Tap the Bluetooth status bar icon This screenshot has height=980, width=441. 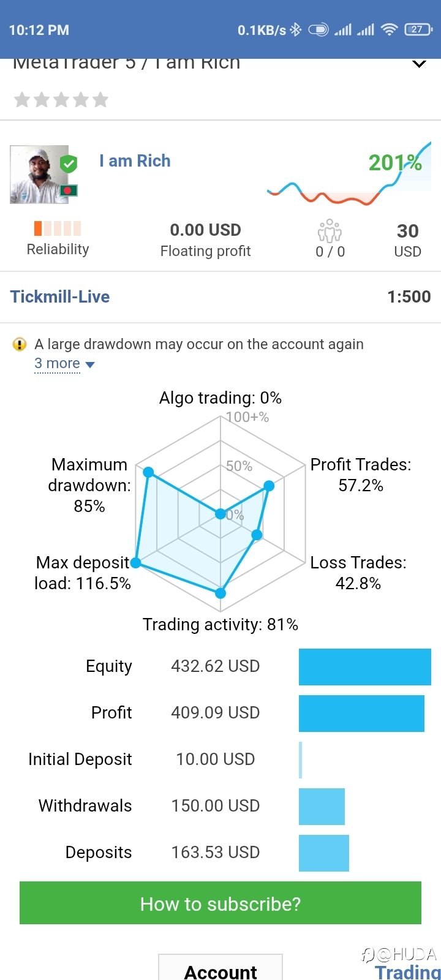click(x=295, y=29)
